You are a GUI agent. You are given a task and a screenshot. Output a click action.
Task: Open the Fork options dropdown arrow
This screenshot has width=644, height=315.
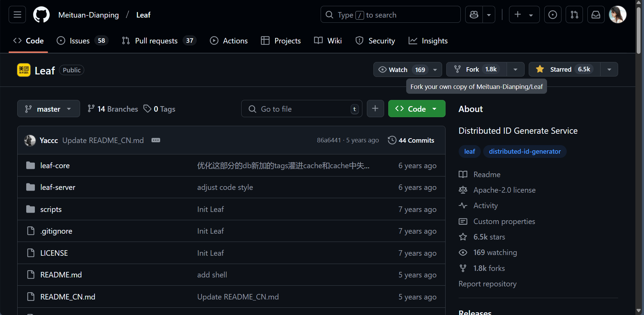(516, 69)
